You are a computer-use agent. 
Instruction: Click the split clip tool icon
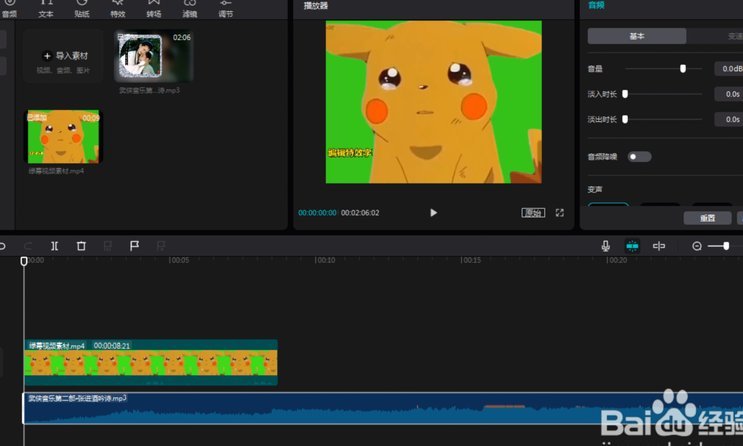(x=54, y=246)
